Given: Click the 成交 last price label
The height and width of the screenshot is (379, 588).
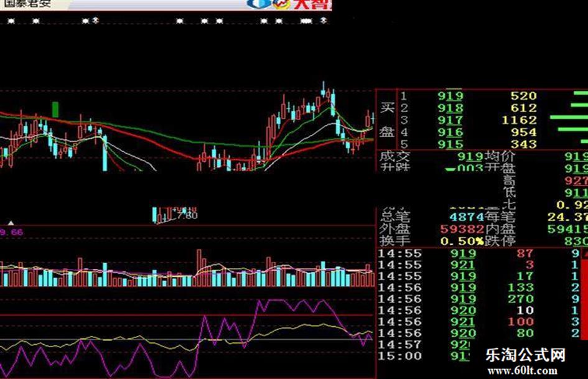Looking at the screenshot, I should [394, 156].
